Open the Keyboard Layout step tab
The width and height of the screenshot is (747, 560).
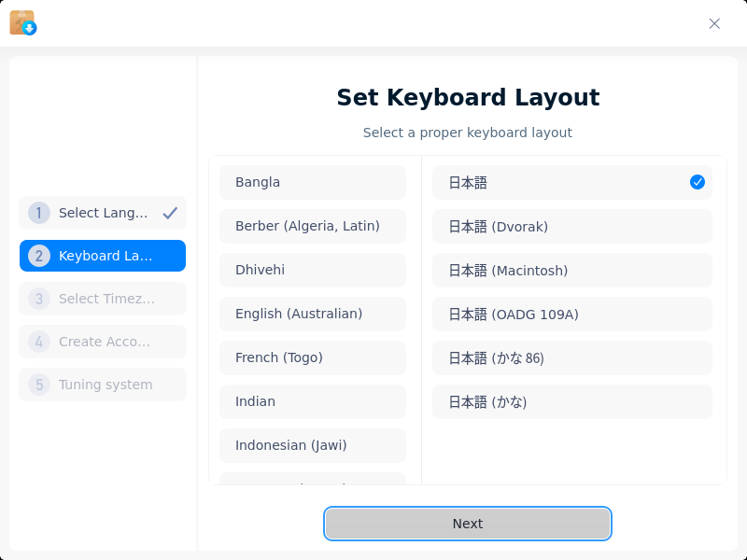(x=103, y=256)
